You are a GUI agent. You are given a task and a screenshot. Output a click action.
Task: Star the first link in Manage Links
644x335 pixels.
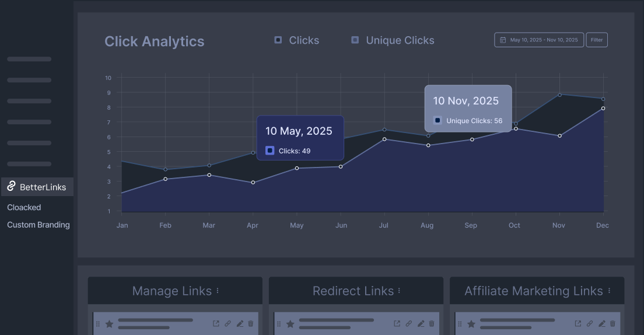pos(109,323)
